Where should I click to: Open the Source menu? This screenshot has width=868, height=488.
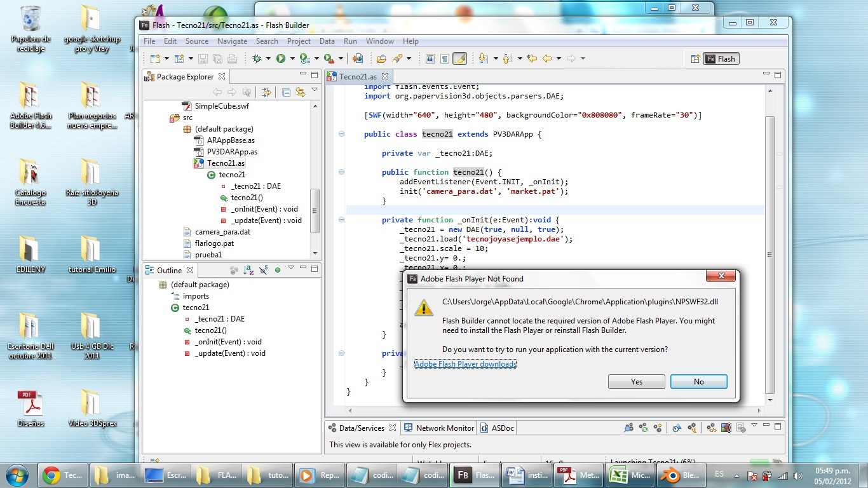click(196, 41)
